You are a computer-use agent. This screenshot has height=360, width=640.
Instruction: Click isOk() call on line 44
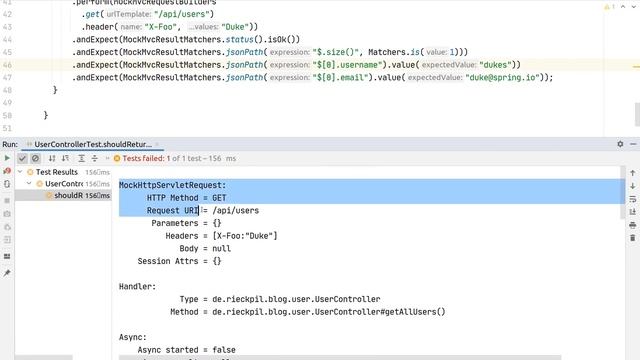[284, 40]
